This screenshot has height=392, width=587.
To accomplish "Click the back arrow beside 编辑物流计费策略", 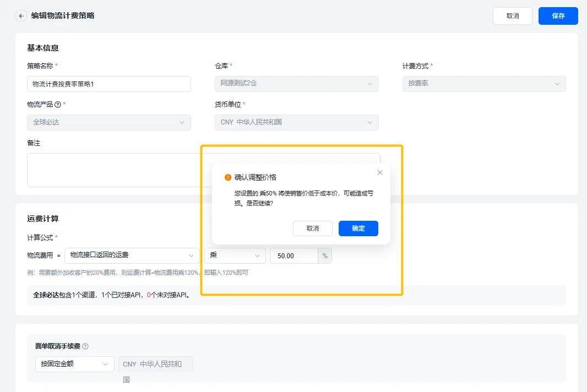I will (x=21, y=15).
